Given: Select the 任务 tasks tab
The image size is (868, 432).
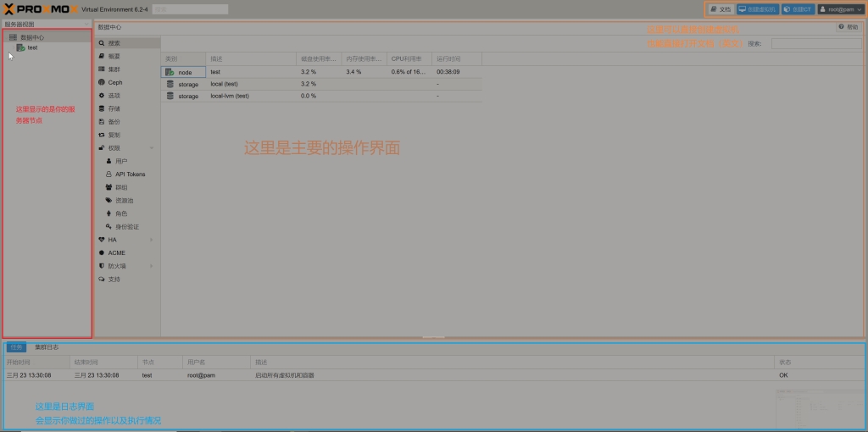Looking at the screenshot, I should [x=16, y=347].
